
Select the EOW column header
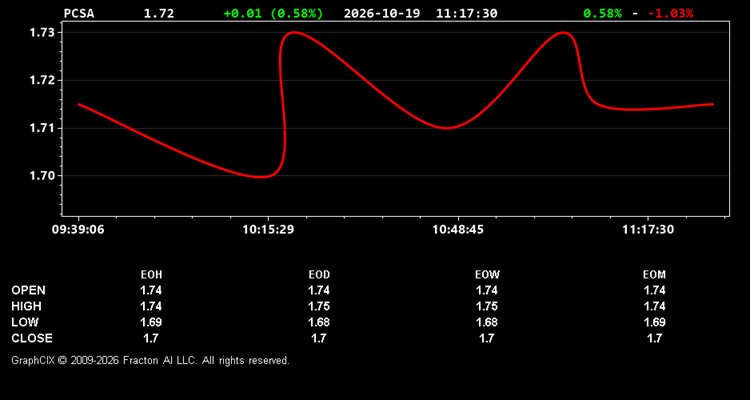pos(487,275)
